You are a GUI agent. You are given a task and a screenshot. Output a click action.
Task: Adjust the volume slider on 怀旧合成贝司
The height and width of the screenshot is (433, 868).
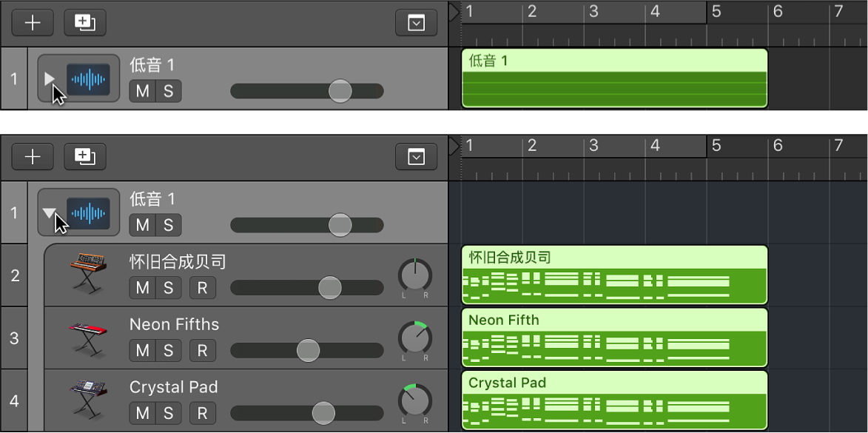pyautogui.click(x=329, y=288)
